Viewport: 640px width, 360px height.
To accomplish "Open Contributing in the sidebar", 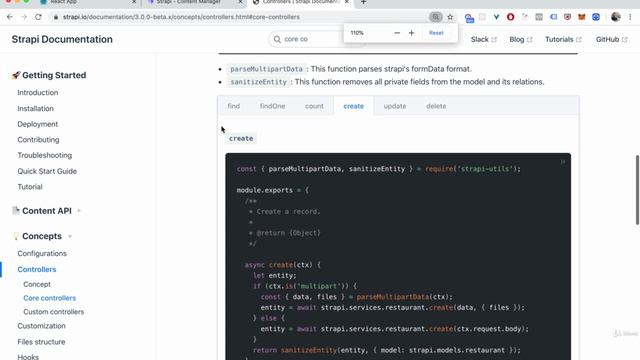I will pyautogui.click(x=38, y=140).
